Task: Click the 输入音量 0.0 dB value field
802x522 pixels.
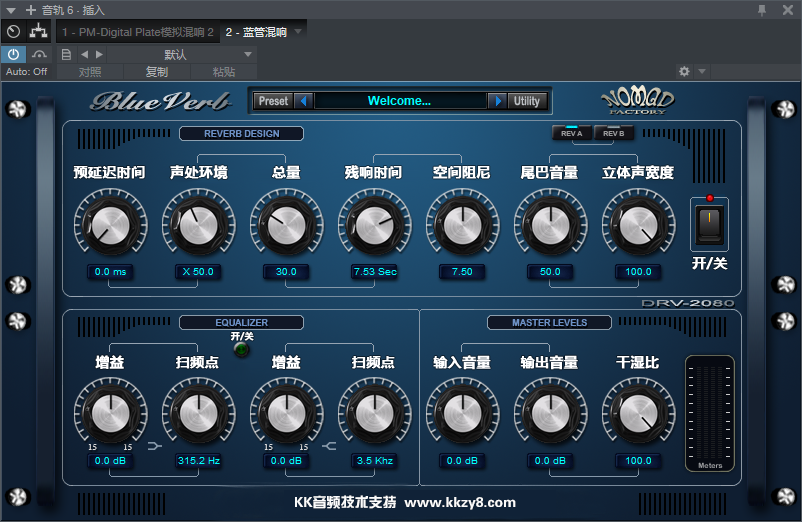Action: click(462, 461)
